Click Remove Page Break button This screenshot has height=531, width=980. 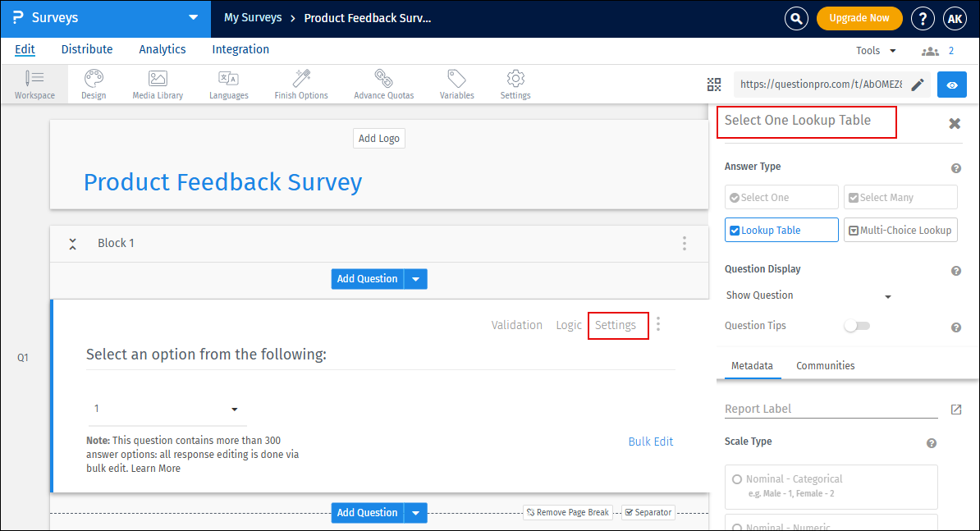click(x=568, y=513)
